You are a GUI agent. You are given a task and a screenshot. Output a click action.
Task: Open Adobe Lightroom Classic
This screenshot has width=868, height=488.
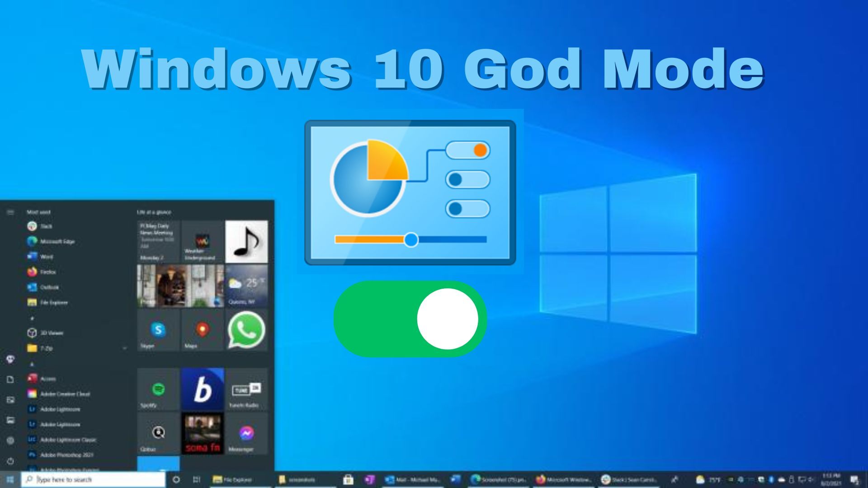[62, 440]
